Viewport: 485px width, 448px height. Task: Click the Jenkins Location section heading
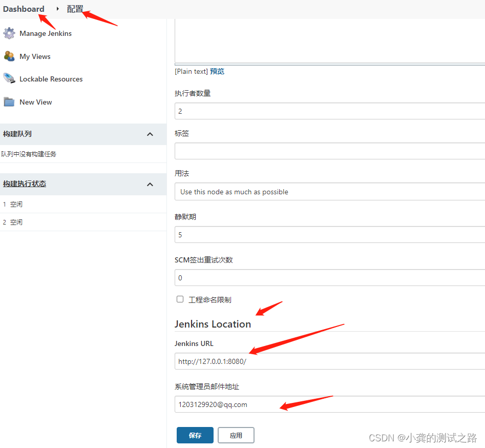(213, 324)
